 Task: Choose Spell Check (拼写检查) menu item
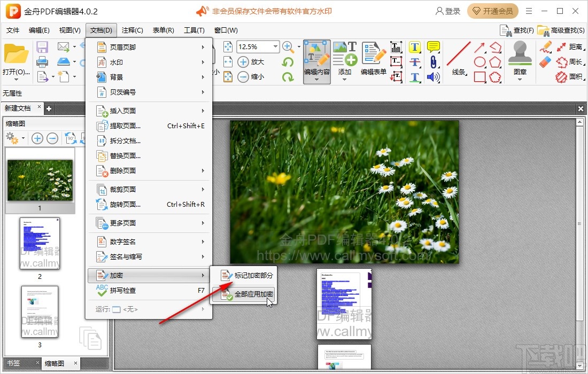coord(149,291)
